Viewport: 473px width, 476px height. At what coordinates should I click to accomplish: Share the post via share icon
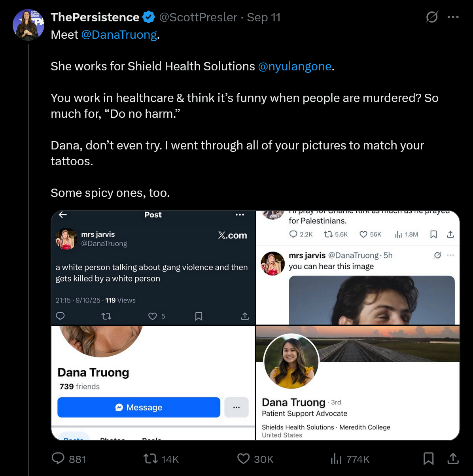453,459
